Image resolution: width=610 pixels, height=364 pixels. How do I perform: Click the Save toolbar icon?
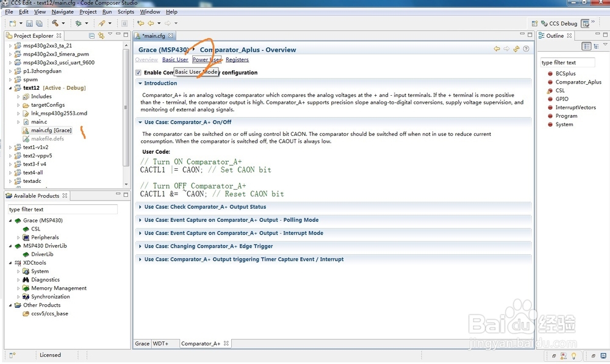pyautogui.click(x=29, y=23)
